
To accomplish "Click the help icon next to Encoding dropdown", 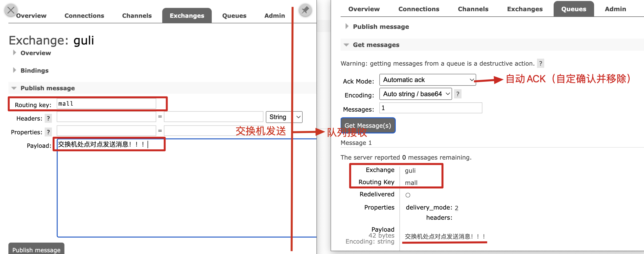I will point(458,94).
